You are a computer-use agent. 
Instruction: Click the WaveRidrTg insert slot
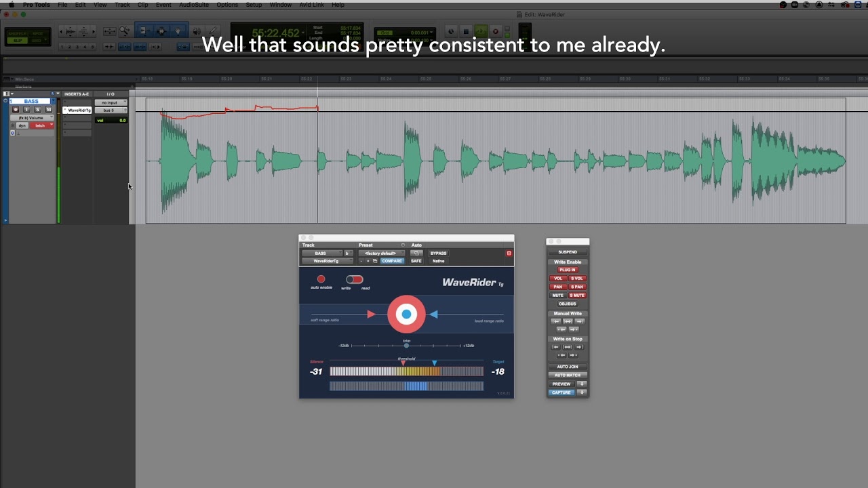(x=77, y=110)
